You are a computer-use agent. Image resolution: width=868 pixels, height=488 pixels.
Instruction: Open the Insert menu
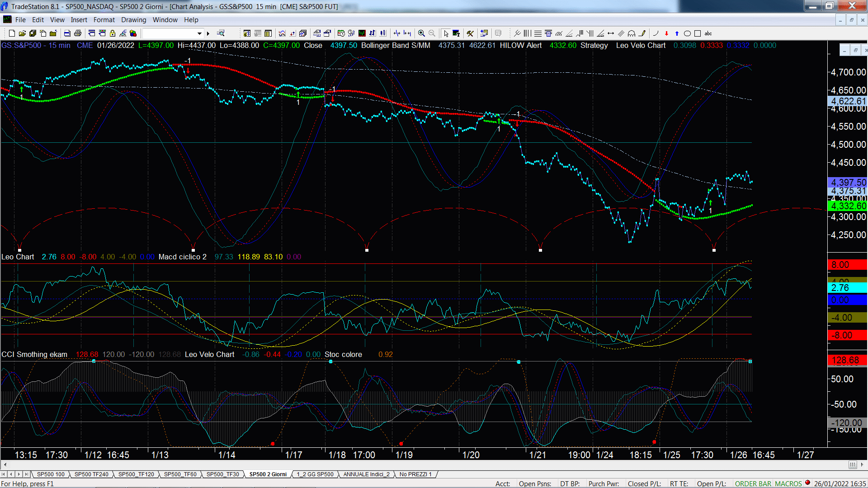79,19
